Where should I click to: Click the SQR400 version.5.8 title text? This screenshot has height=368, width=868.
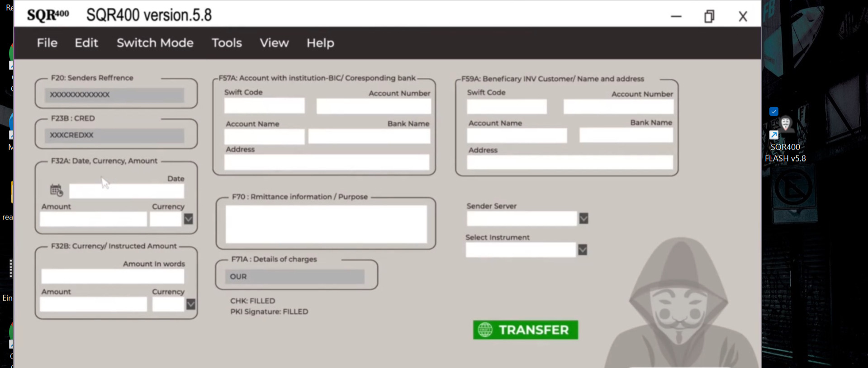click(x=149, y=15)
